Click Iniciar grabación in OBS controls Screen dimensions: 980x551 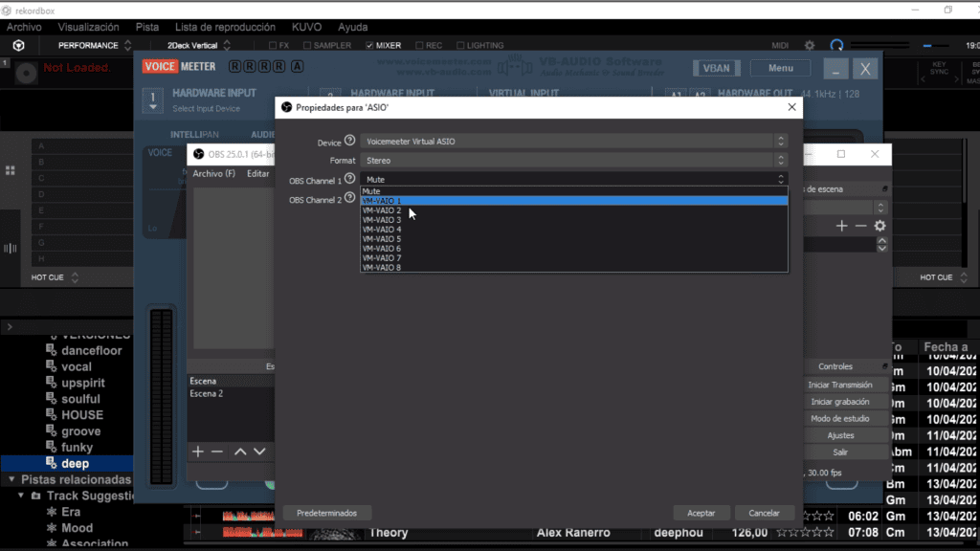tap(840, 402)
